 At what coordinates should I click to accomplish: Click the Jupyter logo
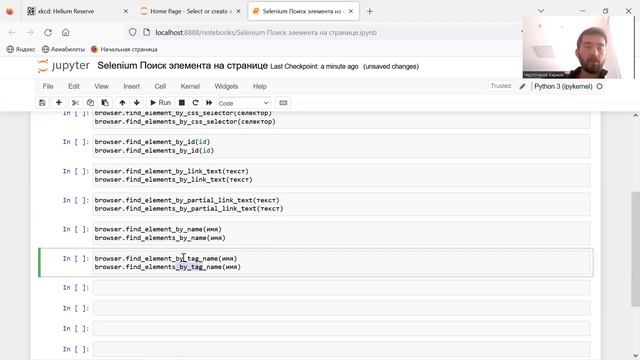(x=63, y=66)
